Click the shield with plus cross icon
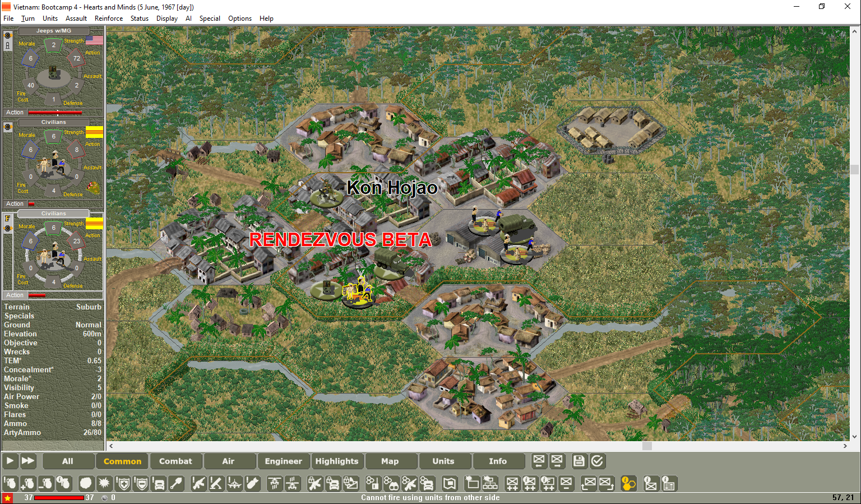861x504 pixels. (123, 483)
